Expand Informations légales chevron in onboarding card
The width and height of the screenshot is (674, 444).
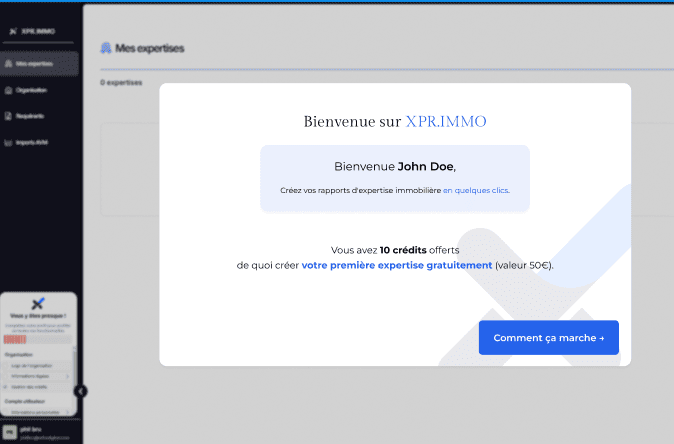click(x=67, y=377)
